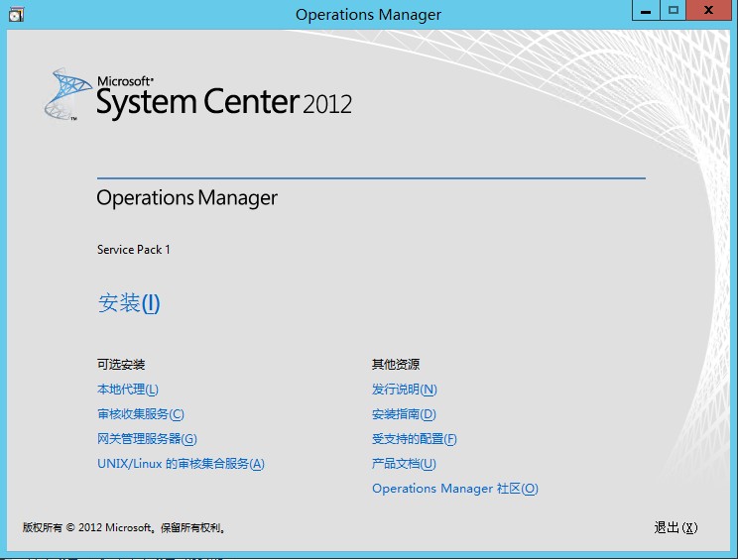Viewport: 738px width, 560px height.
Task: Maximize the Operations Manager window
Action: (674, 10)
